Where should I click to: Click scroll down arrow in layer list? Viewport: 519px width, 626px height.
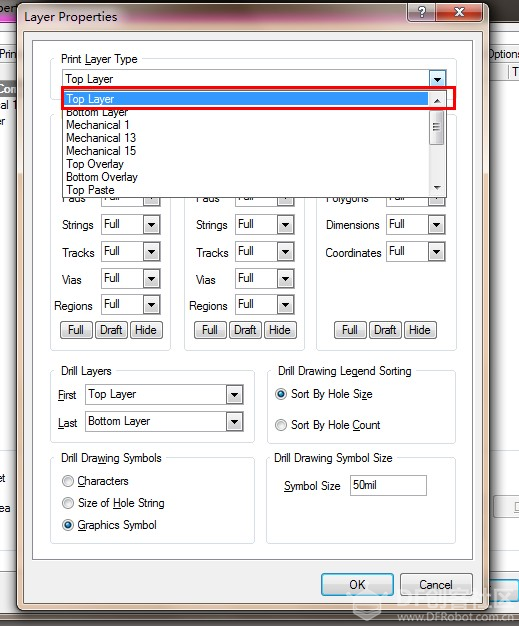(437, 187)
